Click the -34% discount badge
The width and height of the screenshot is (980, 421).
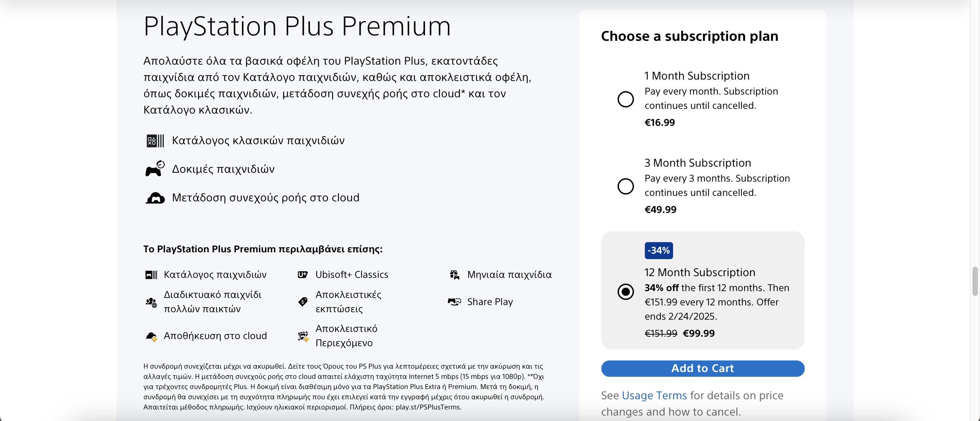(x=658, y=251)
